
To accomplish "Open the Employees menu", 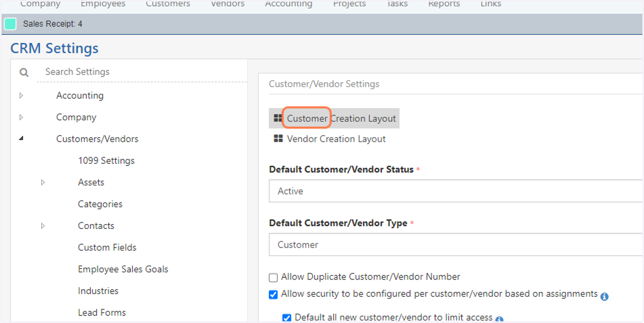I will point(103,4).
